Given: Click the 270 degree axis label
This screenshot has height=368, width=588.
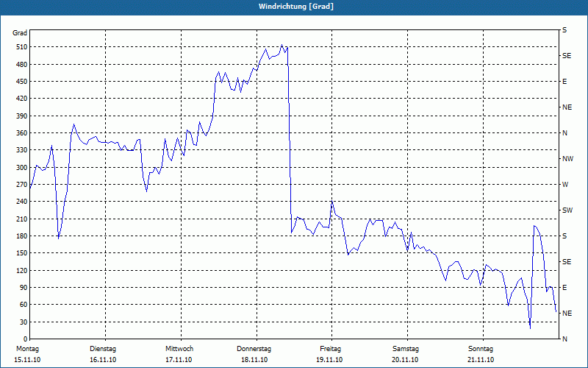Looking at the screenshot, I should coord(22,185).
